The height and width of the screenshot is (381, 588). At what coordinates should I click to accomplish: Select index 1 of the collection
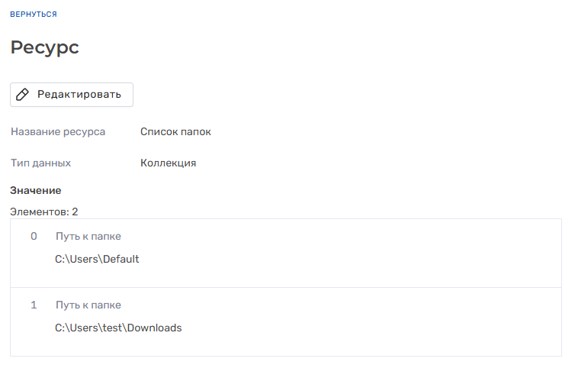click(x=34, y=305)
